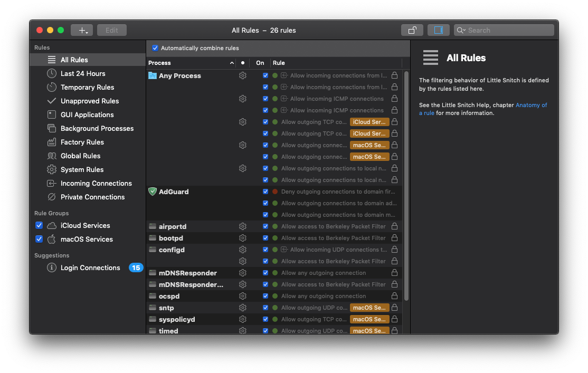Click the Private Connections icon
The height and width of the screenshot is (373, 588).
pos(52,197)
